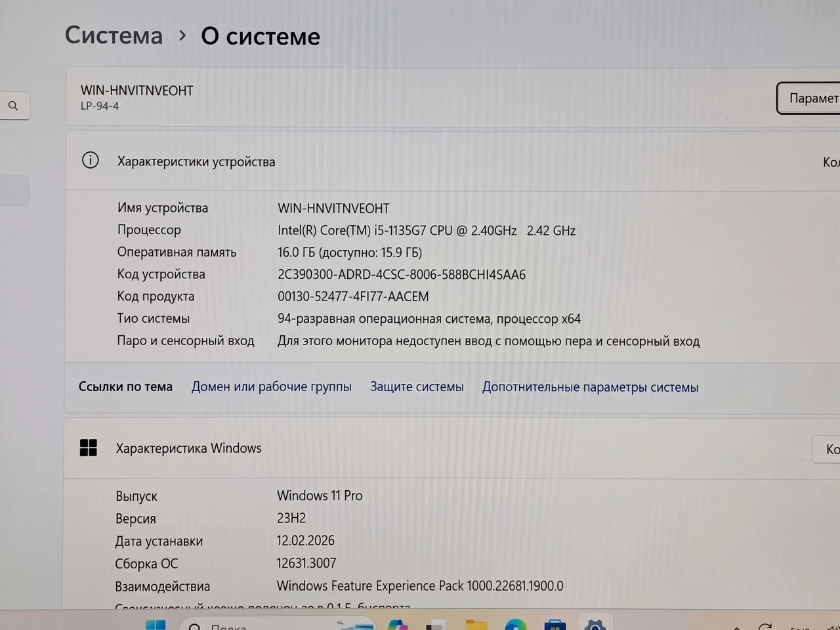Collapse the Характеристика Windows section header

[452, 448]
